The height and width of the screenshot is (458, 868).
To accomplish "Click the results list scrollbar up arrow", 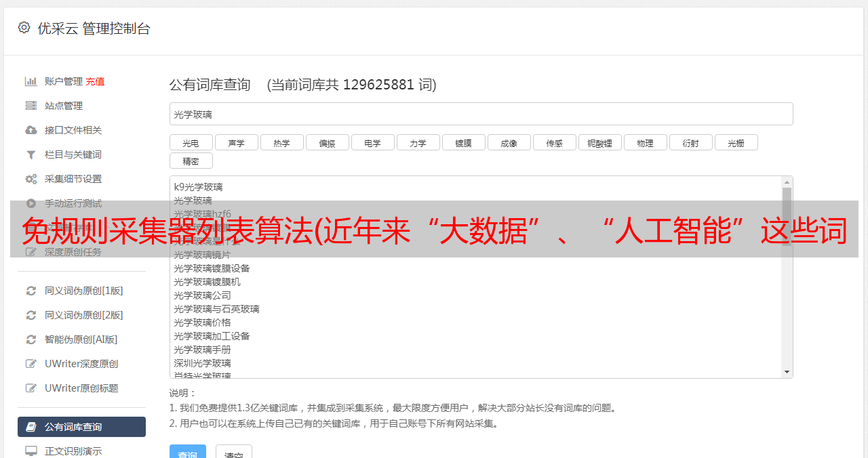I will tap(787, 182).
